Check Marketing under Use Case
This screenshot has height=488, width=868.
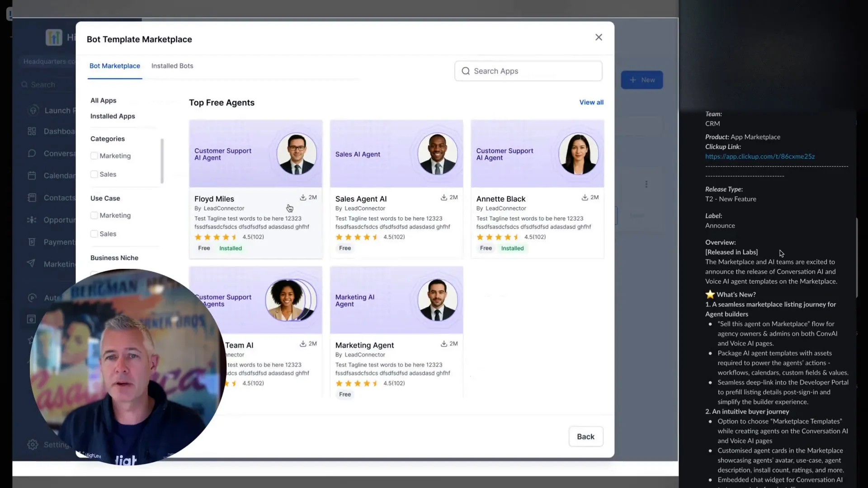94,216
